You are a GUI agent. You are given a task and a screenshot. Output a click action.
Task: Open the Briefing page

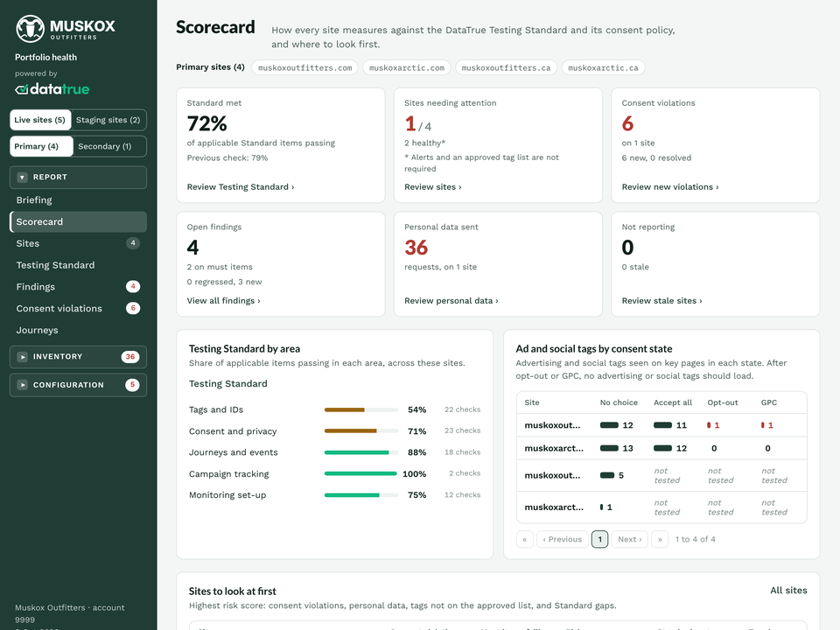click(78, 199)
